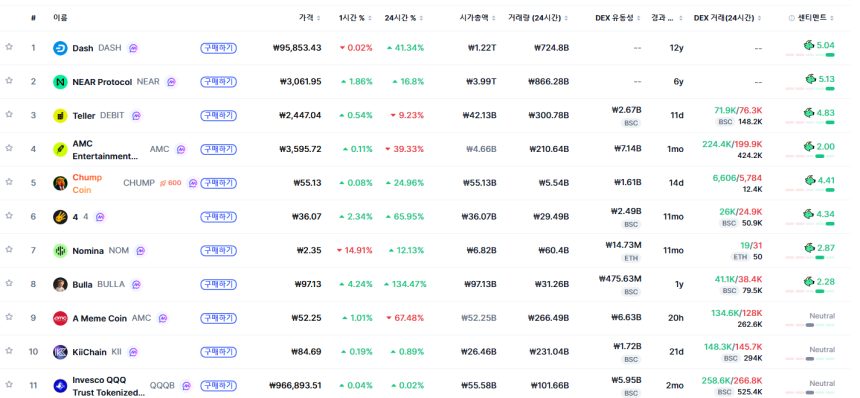Click NEAR sentiment bull icon 5.13
860x398 pixels.
[811, 79]
